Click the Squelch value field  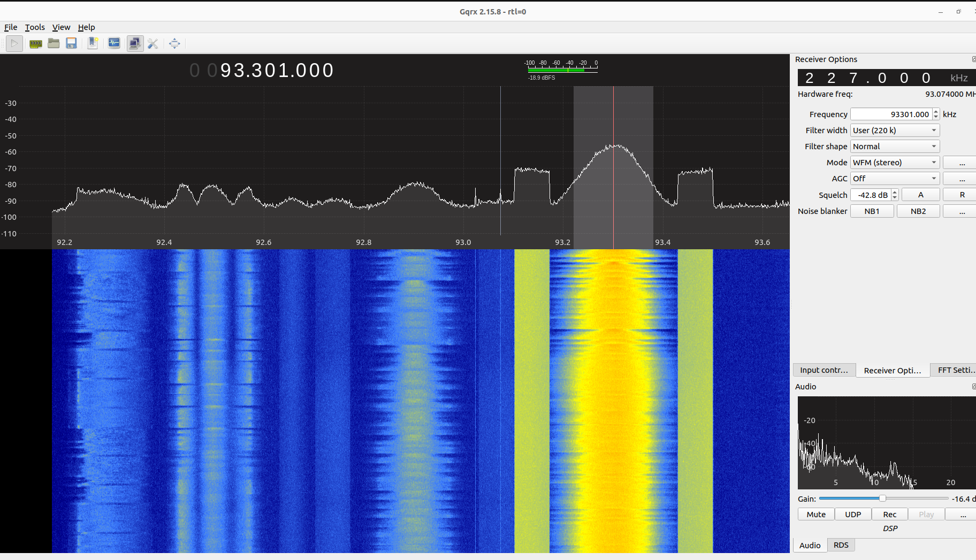[871, 195]
